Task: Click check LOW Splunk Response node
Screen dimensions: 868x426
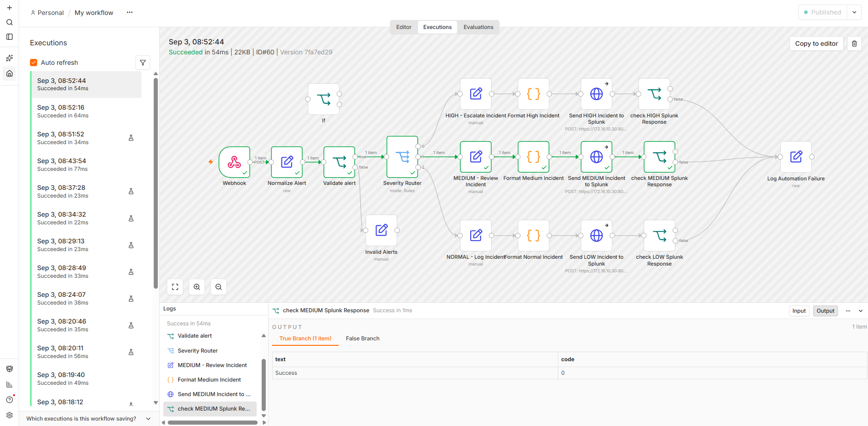Action: pyautogui.click(x=659, y=236)
